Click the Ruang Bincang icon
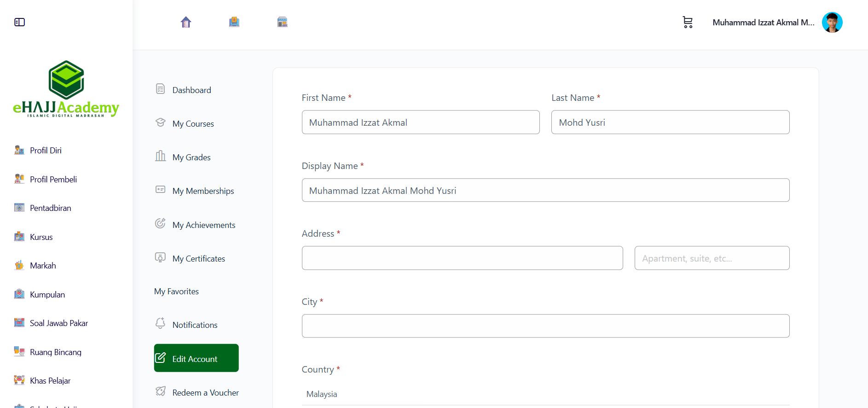 [19, 352]
